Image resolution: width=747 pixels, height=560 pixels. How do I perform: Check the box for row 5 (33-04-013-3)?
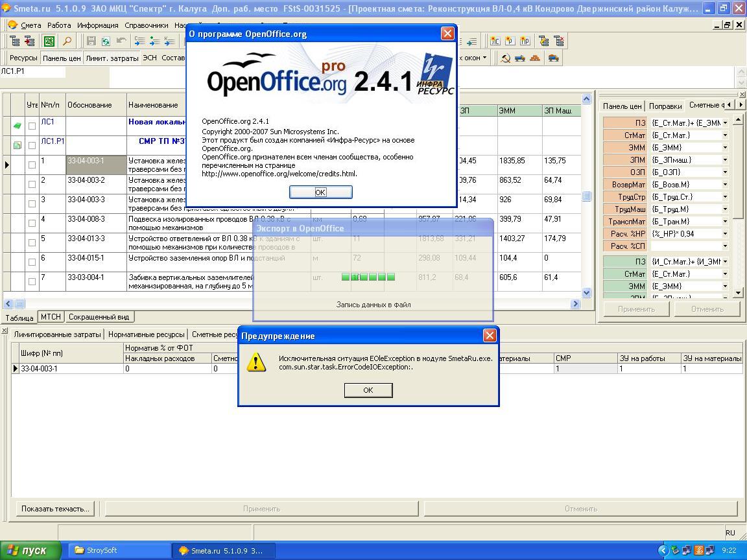tap(32, 242)
